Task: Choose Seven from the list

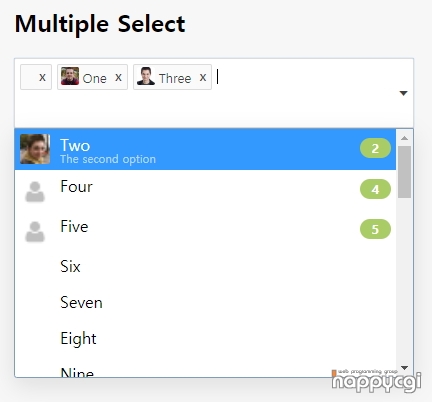Action: pos(205,302)
